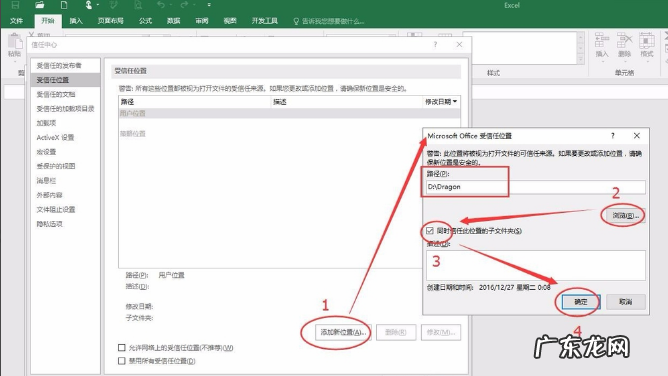Click the Open folder icon in the quick access toolbar
The width and height of the screenshot is (668, 376).
(40, 5)
